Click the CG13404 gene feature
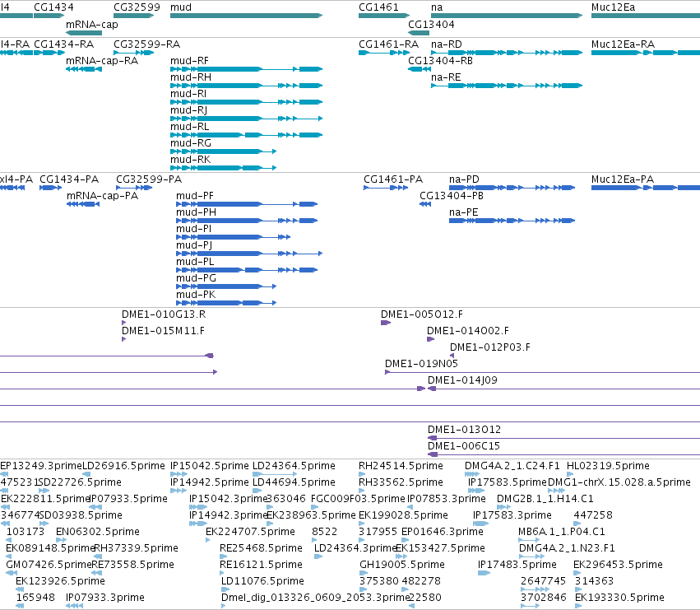Viewport: 700px width, 610px height. click(x=419, y=33)
